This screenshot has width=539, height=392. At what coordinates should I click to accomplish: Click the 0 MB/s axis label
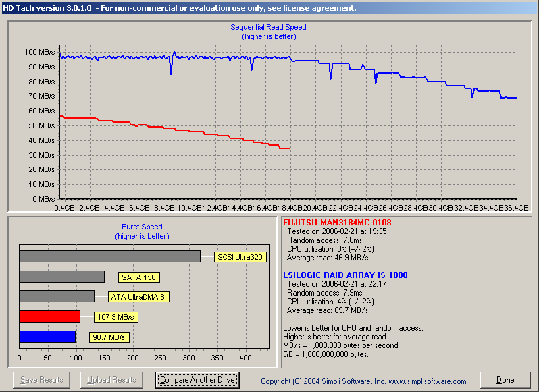tap(44, 199)
